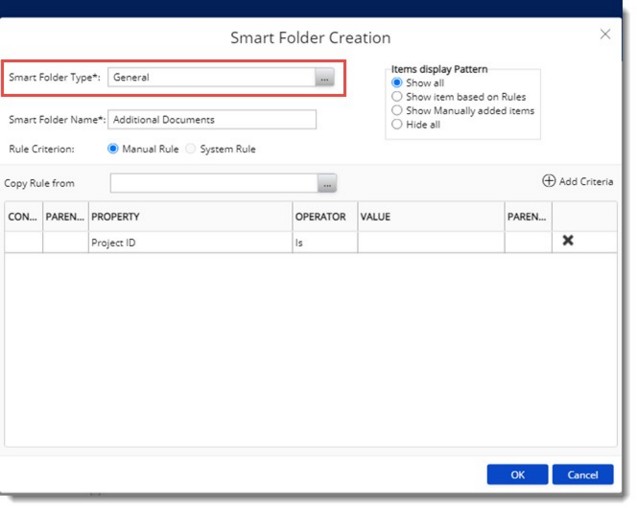Open the Copy Rule from browse button
Screen dimensions: 637x510
(327, 183)
